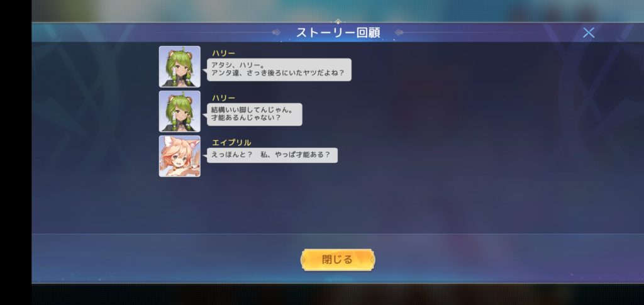Viewport: 644px width, 305px height.
Task: Tap the line アンタ達、さっき後ろにいたヤツだよね？
Action: point(277,74)
